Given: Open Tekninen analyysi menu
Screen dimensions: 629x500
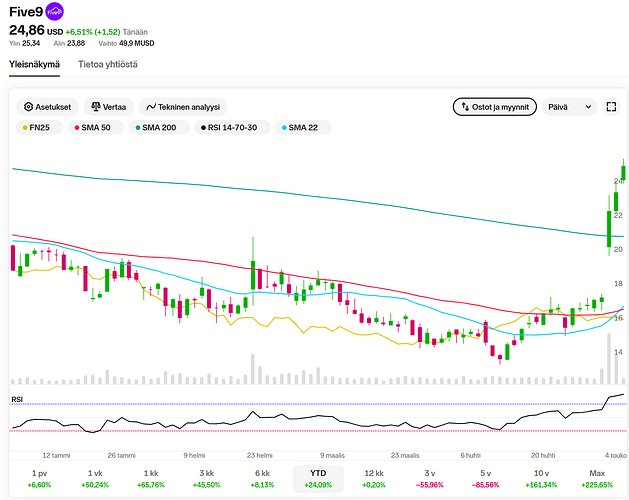Looking at the screenshot, I should click(x=183, y=107).
